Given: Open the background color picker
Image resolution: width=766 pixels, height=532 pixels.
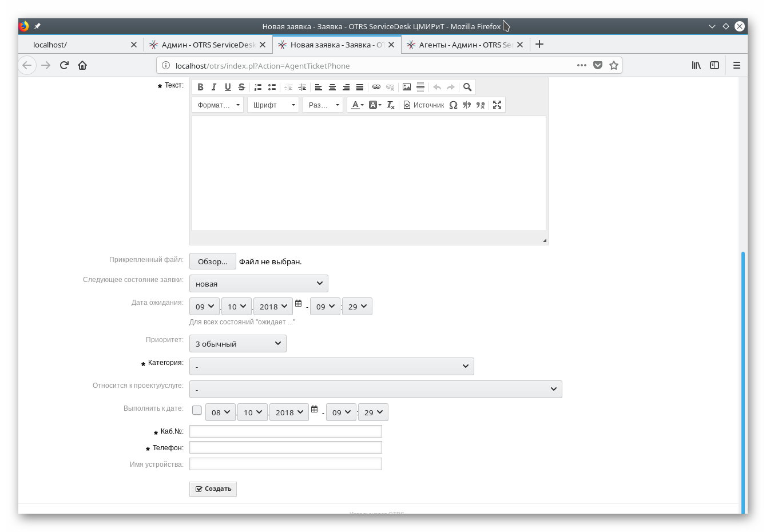Looking at the screenshot, I should [x=375, y=105].
